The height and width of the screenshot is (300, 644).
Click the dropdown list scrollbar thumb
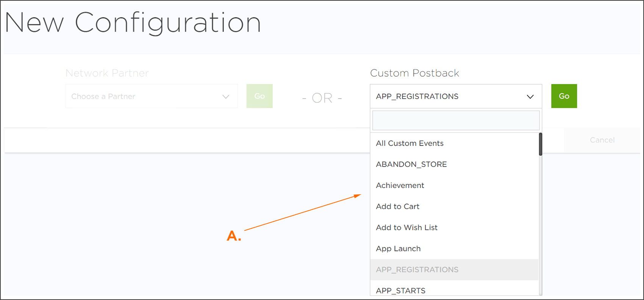[541, 144]
